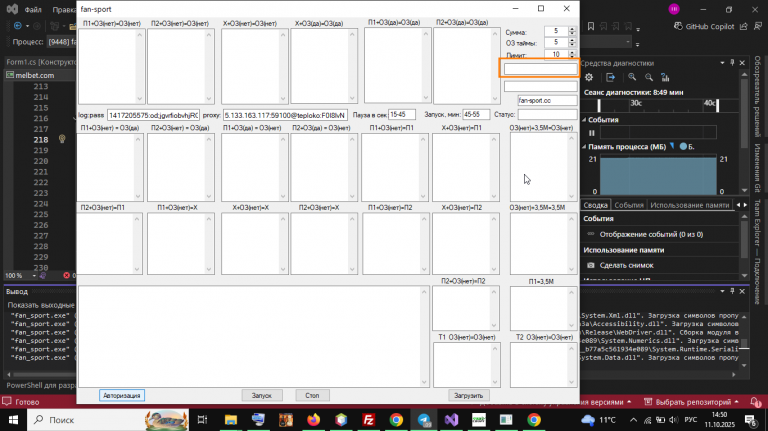
Task: Click the purple user account avatar
Action: [x=674, y=9]
